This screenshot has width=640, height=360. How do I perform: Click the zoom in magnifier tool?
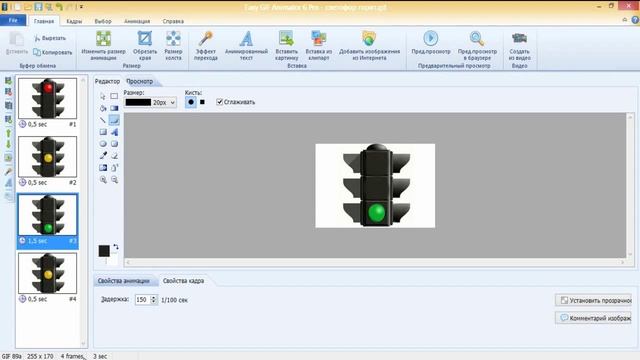pyautogui.click(x=103, y=180)
